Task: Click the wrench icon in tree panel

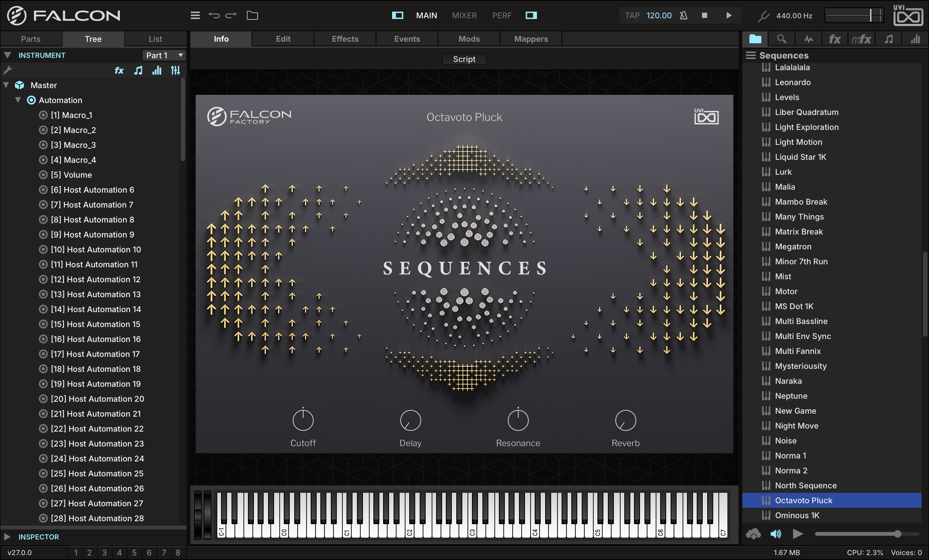Action: [x=7, y=70]
